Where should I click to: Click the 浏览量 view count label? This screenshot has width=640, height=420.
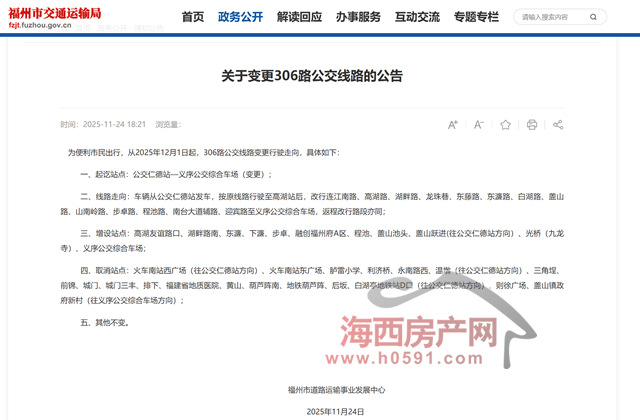point(167,125)
